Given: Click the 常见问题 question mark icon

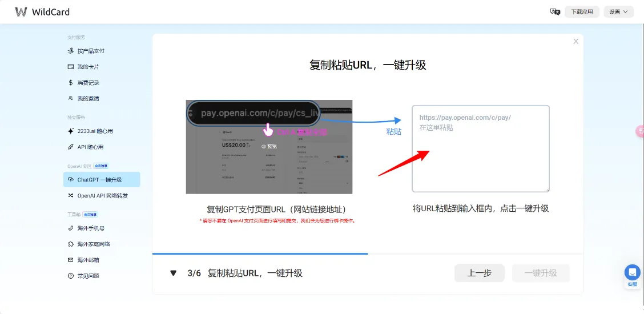Looking at the screenshot, I should pyautogui.click(x=71, y=276).
